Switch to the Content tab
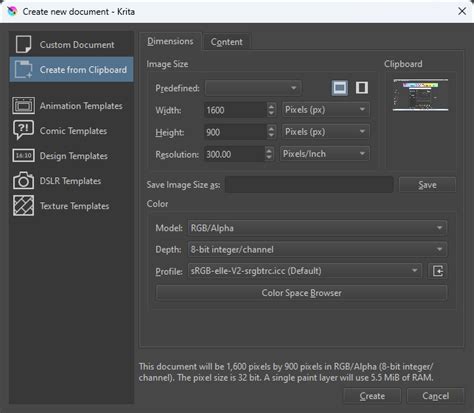 [227, 42]
